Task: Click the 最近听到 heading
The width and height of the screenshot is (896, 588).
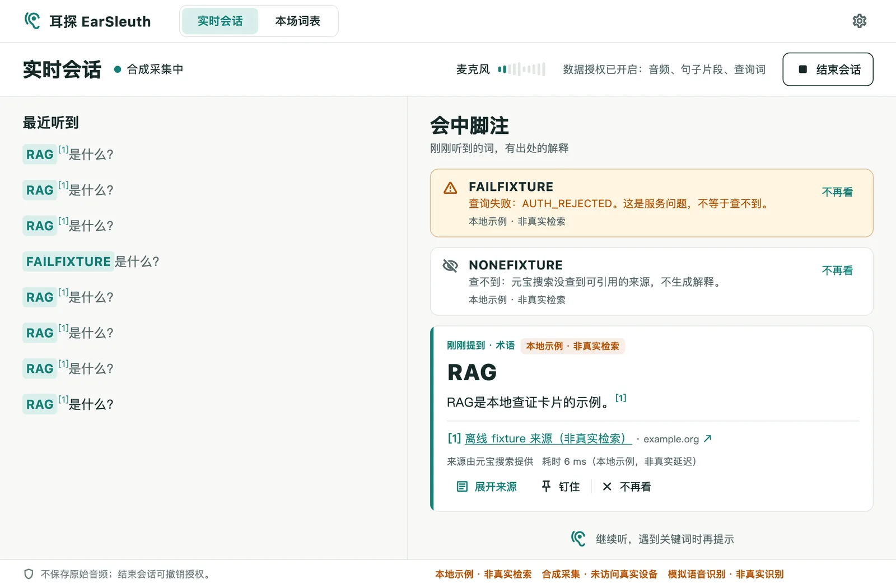Action: pos(50,123)
